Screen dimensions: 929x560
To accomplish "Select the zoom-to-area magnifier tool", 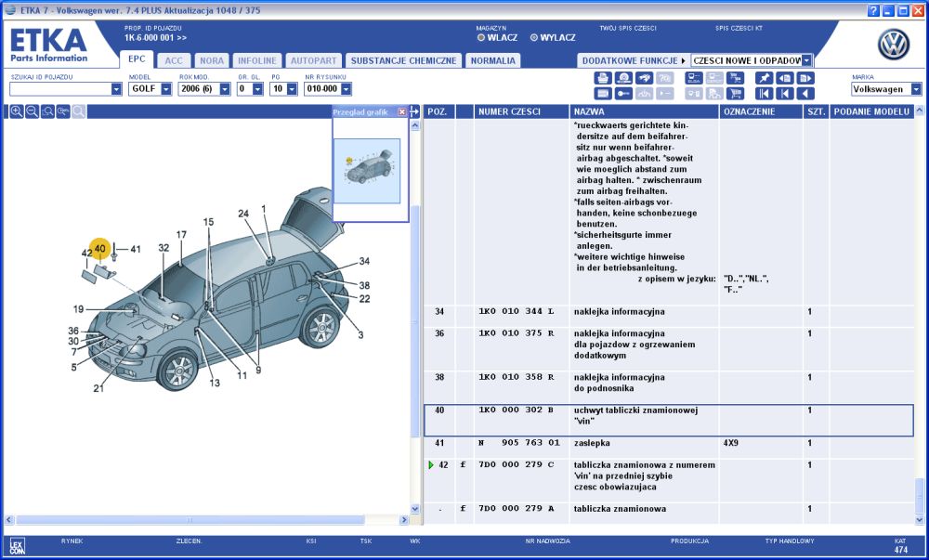I will pos(47,111).
